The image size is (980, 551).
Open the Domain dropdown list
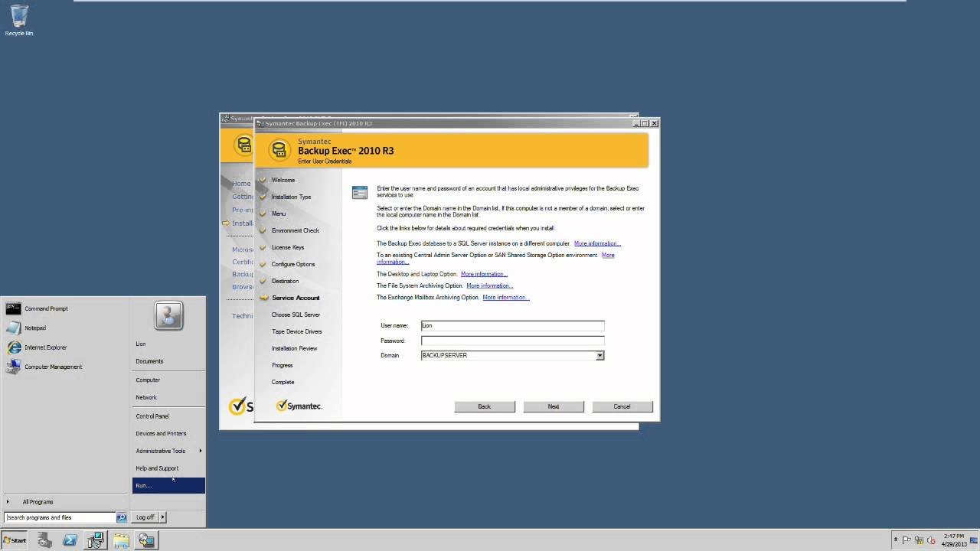[x=599, y=355]
